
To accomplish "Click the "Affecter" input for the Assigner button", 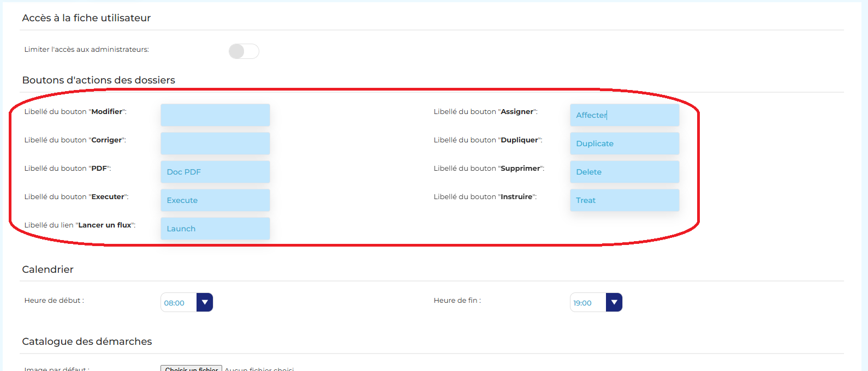I will [625, 115].
